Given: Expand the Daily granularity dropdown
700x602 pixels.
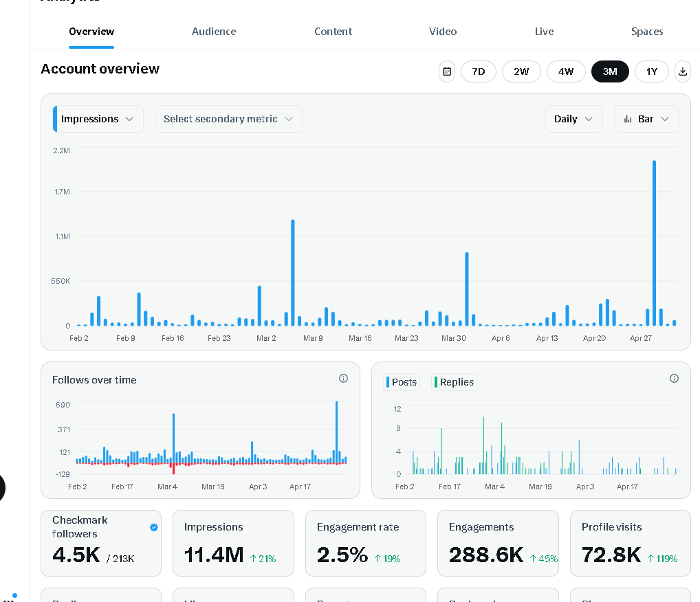Looking at the screenshot, I should [573, 119].
